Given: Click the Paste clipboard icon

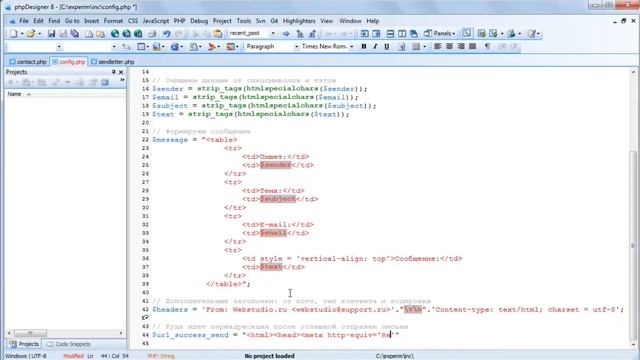Looking at the screenshot, I should (218, 34).
